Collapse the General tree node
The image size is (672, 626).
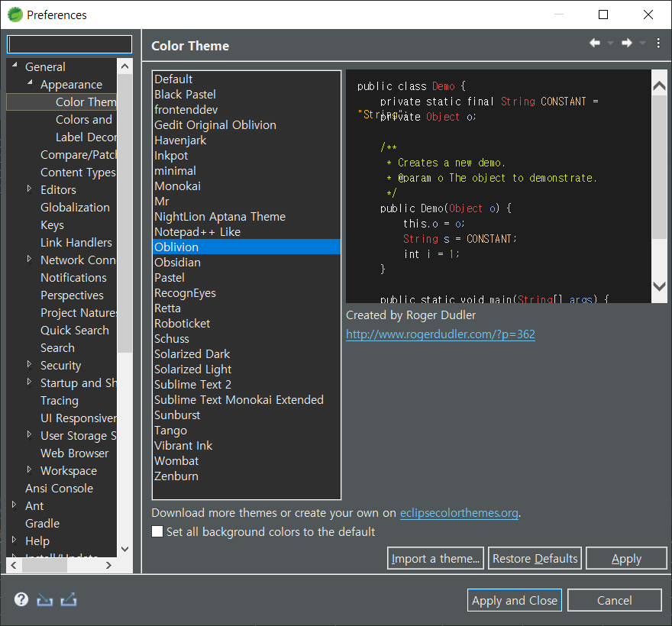click(15, 65)
